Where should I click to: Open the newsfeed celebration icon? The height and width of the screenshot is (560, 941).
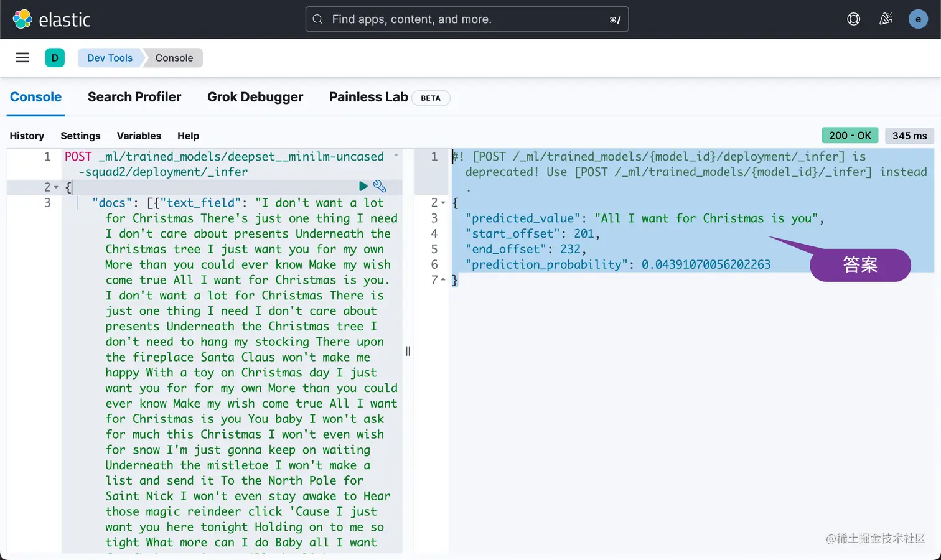point(886,19)
